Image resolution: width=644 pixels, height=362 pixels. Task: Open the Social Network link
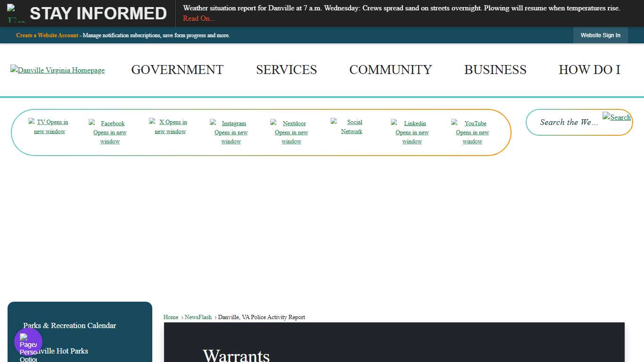[x=352, y=127]
